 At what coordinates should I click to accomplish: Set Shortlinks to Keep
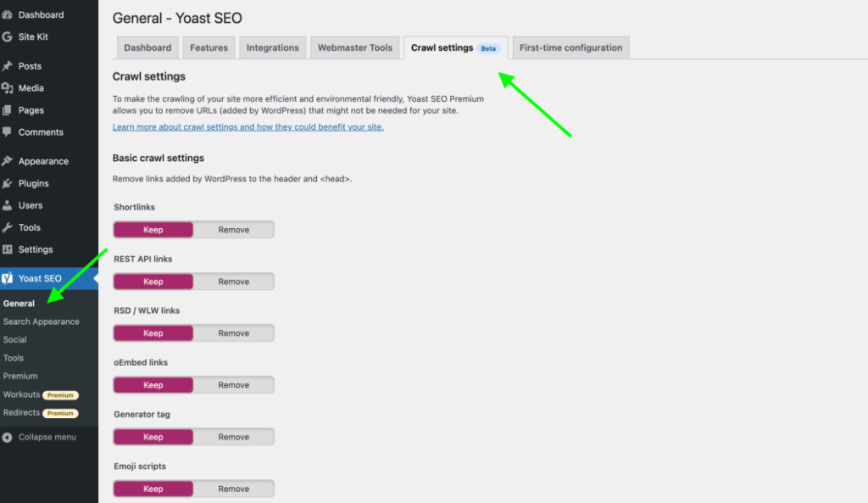pos(153,230)
